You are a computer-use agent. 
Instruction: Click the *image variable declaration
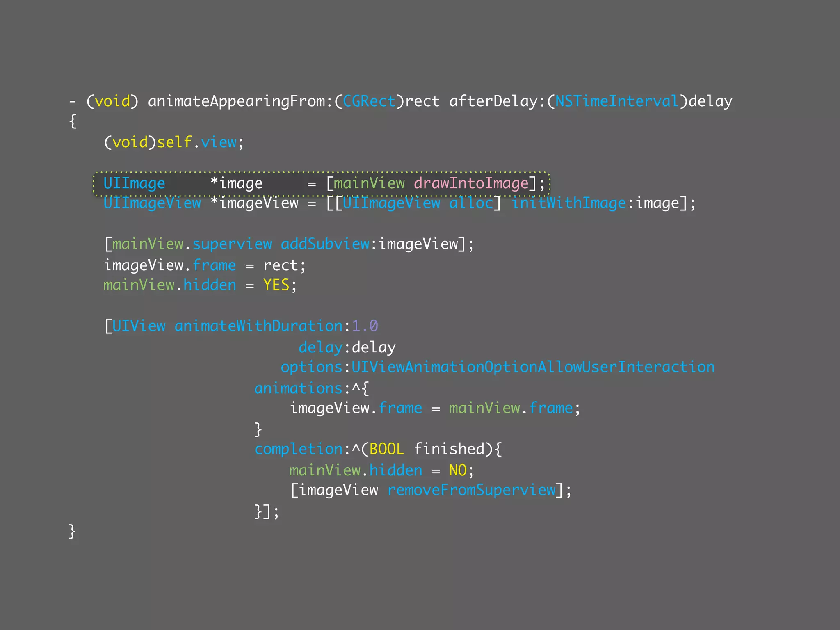pos(236,183)
